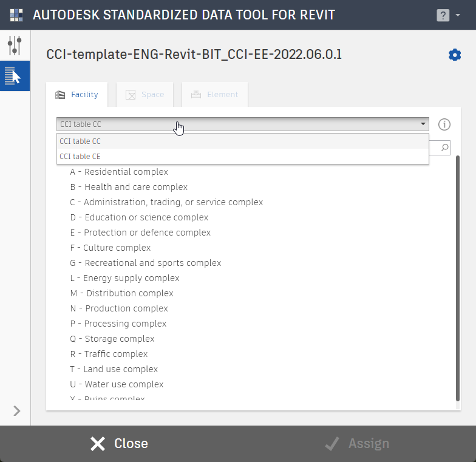
Task: Open the settings sliders sidebar icon
Action: point(15,46)
